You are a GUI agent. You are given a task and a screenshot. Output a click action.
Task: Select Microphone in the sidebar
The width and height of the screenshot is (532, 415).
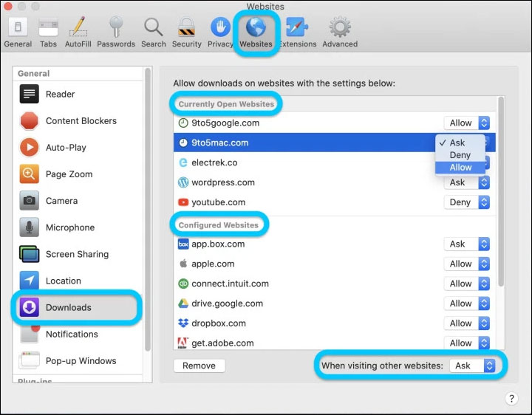78,227
